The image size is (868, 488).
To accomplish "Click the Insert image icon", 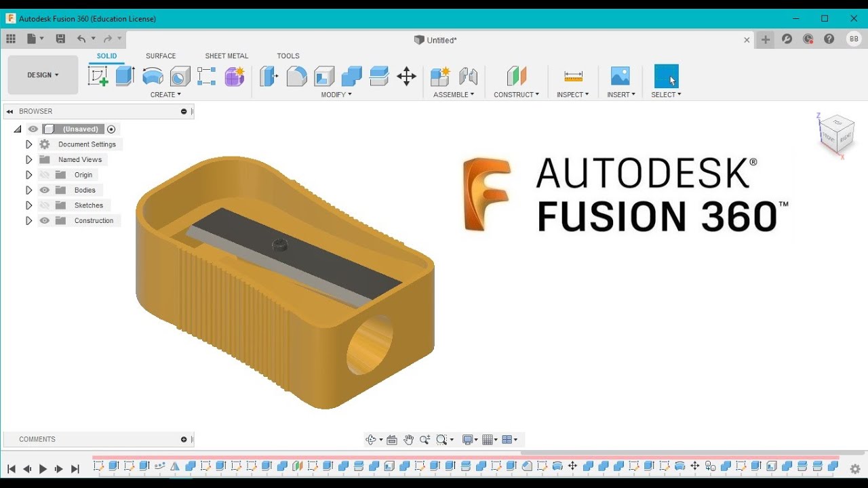I will click(x=620, y=76).
